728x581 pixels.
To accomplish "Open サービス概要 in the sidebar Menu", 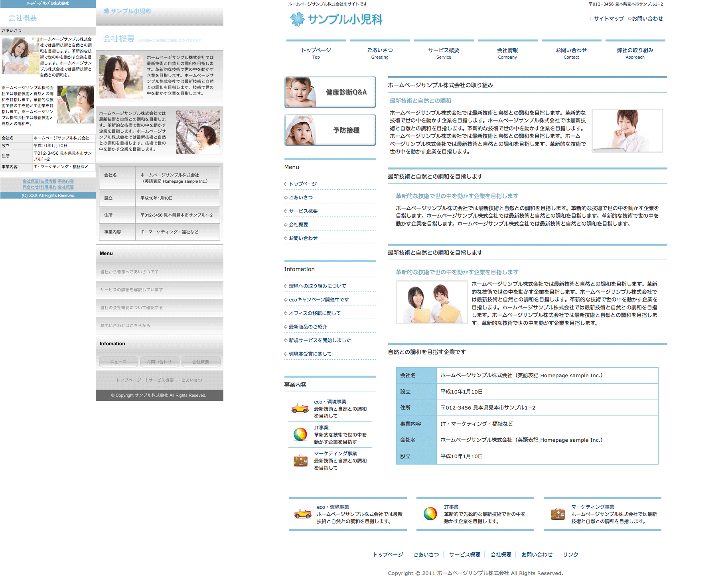I will pos(303,211).
